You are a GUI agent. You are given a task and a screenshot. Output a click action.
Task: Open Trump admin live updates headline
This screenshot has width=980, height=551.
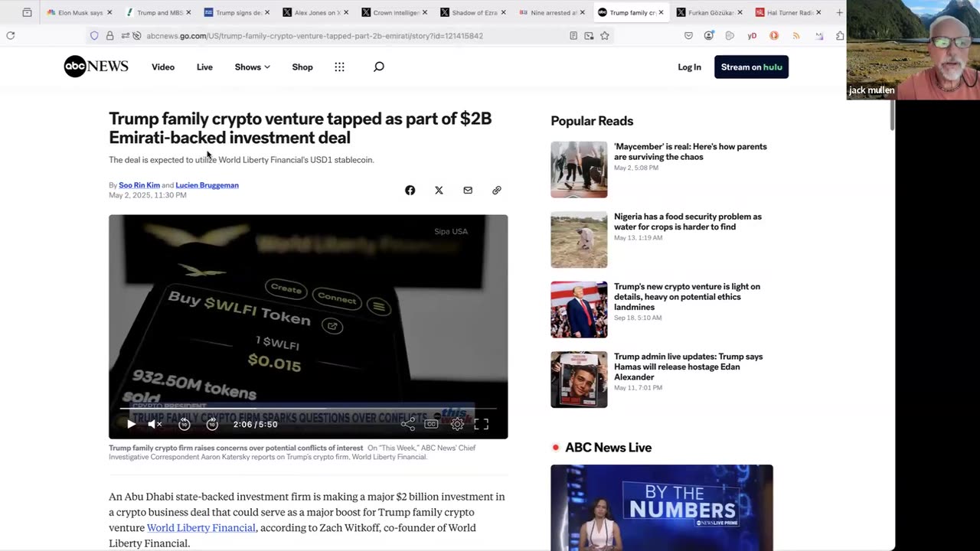coord(688,367)
